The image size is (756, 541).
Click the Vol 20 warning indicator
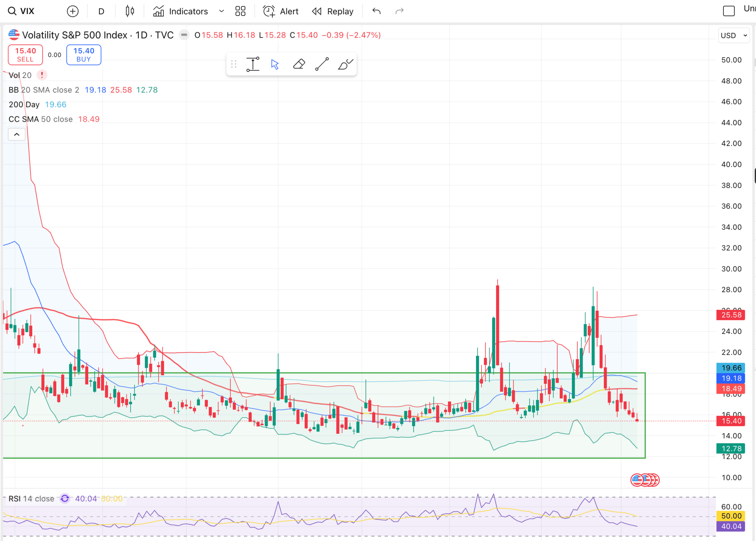pyautogui.click(x=42, y=75)
